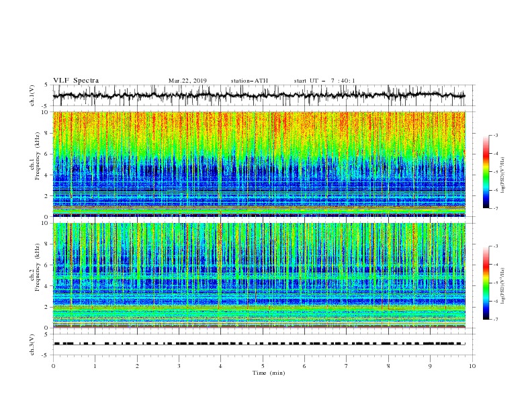Click the ch.1 spectrogram plot
Image resolution: width=532 pixels, height=411 pixels.
tap(259, 164)
